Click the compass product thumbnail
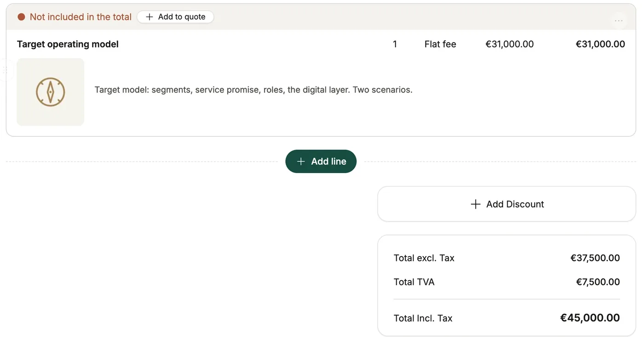 (51, 92)
